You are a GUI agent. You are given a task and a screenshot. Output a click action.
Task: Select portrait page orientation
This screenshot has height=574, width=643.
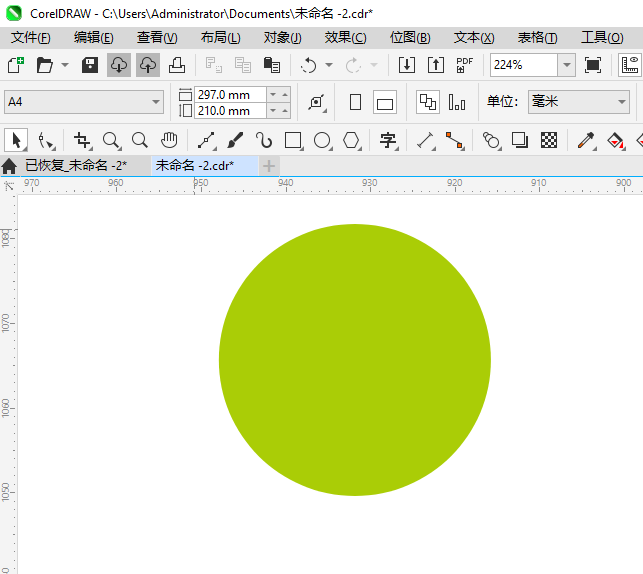(355, 102)
